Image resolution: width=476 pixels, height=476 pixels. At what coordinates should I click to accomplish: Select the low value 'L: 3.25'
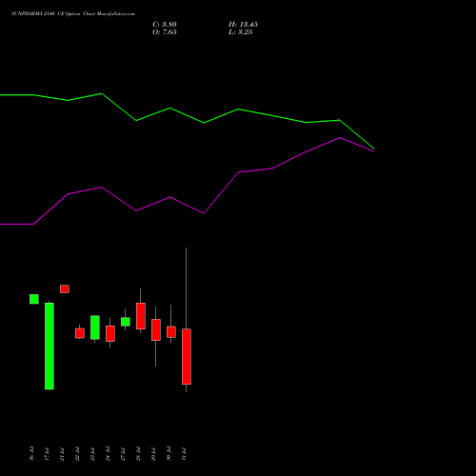[x=241, y=32]
